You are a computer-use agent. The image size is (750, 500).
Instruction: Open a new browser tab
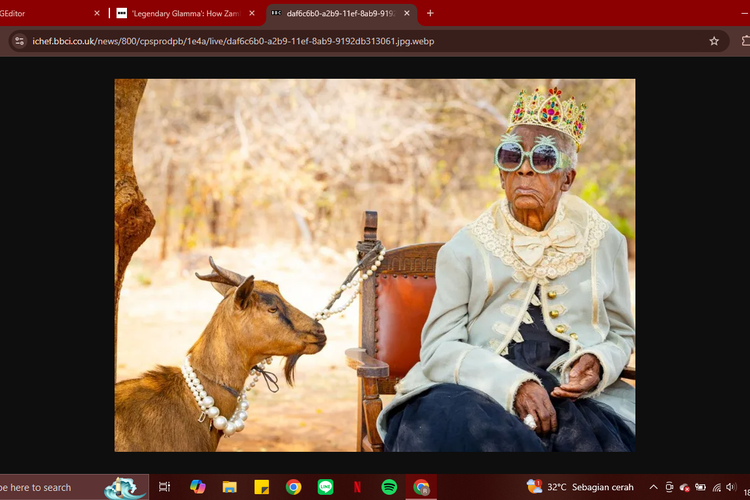pyautogui.click(x=430, y=13)
